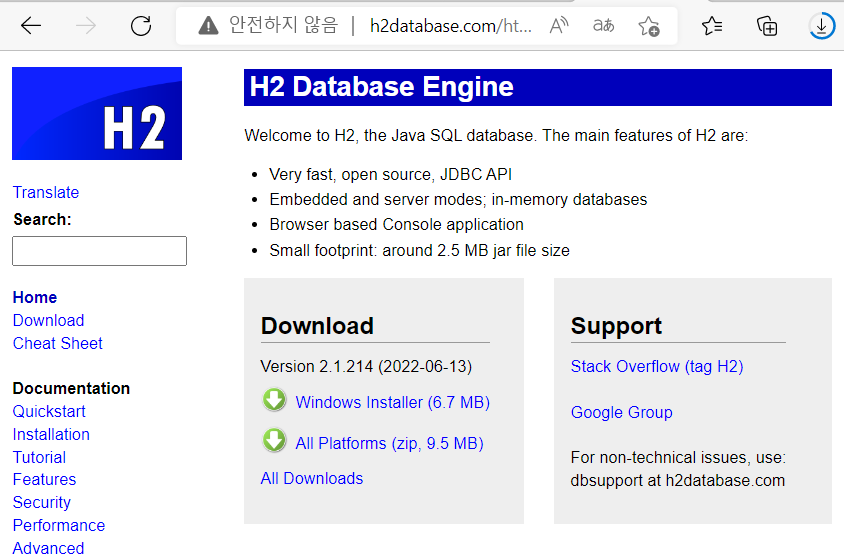Click the 'Version 2.1.214 (2022-06-13)' text
This screenshot has width=844, height=555.
tap(366, 367)
